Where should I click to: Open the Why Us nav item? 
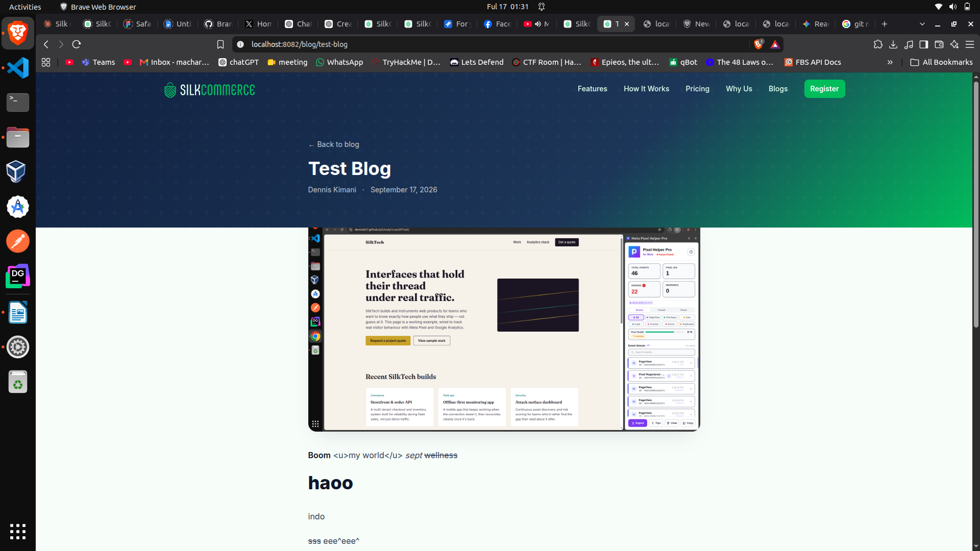pos(739,89)
